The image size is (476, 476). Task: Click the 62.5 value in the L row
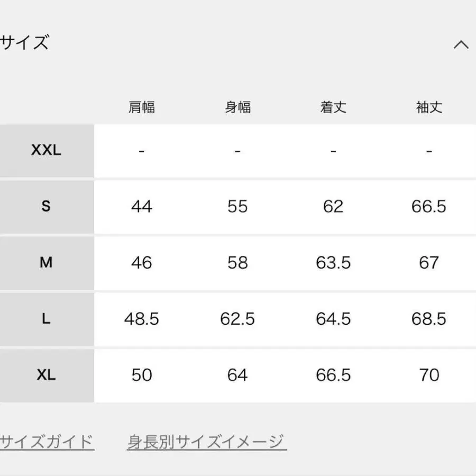click(237, 319)
